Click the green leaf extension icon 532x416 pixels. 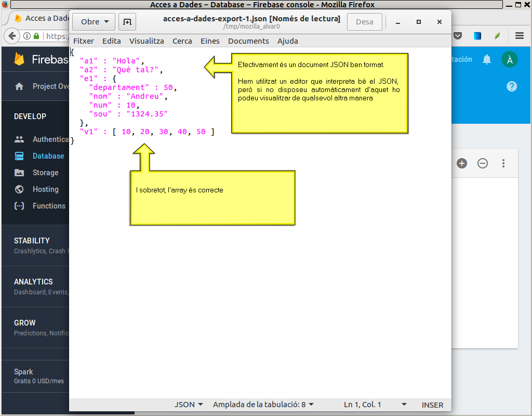pyautogui.click(x=497, y=36)
